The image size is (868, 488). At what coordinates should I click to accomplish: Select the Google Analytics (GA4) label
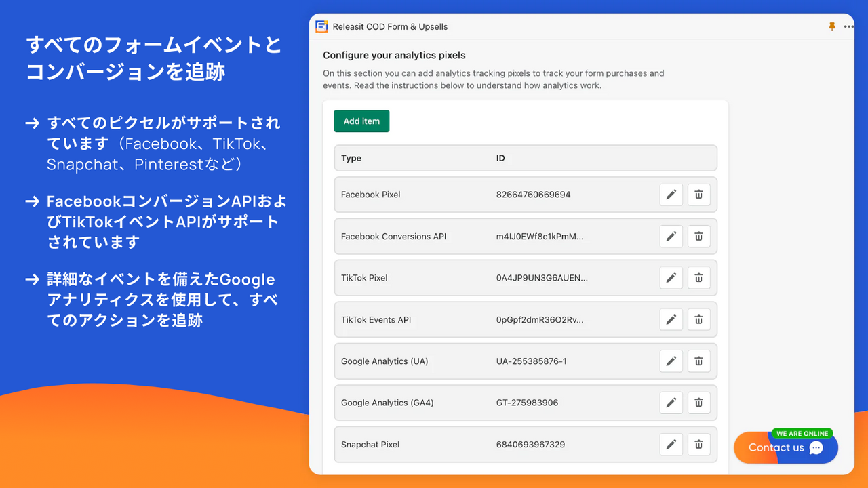(387, 403)
